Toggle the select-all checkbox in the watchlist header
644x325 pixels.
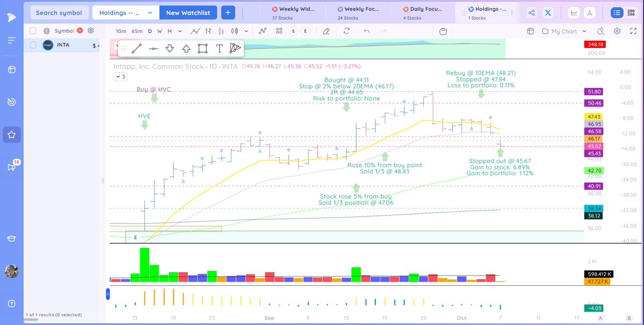32,31
